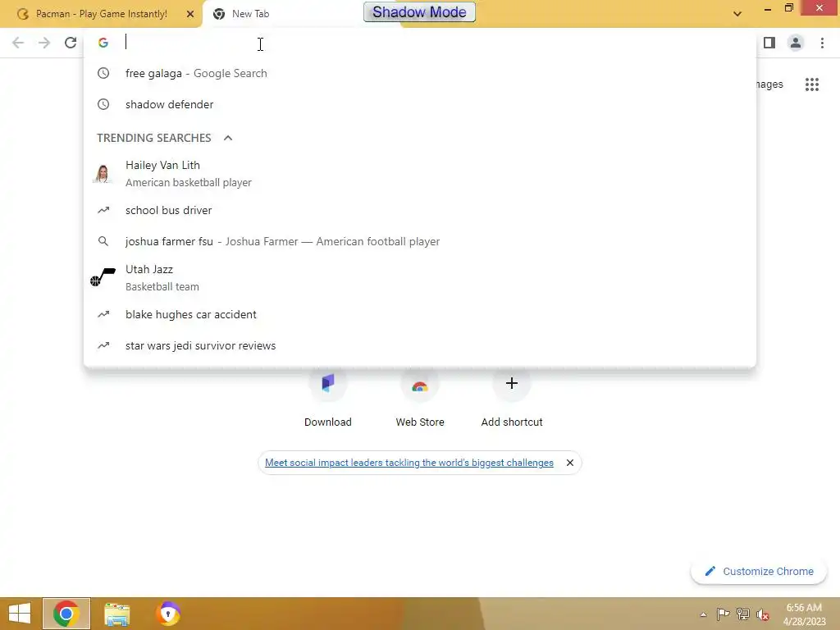The width and height of the screenshot is (840, 630).
Task: Click the Utah Jazz logo thumbnail
Action: click(x=103, y=277)
